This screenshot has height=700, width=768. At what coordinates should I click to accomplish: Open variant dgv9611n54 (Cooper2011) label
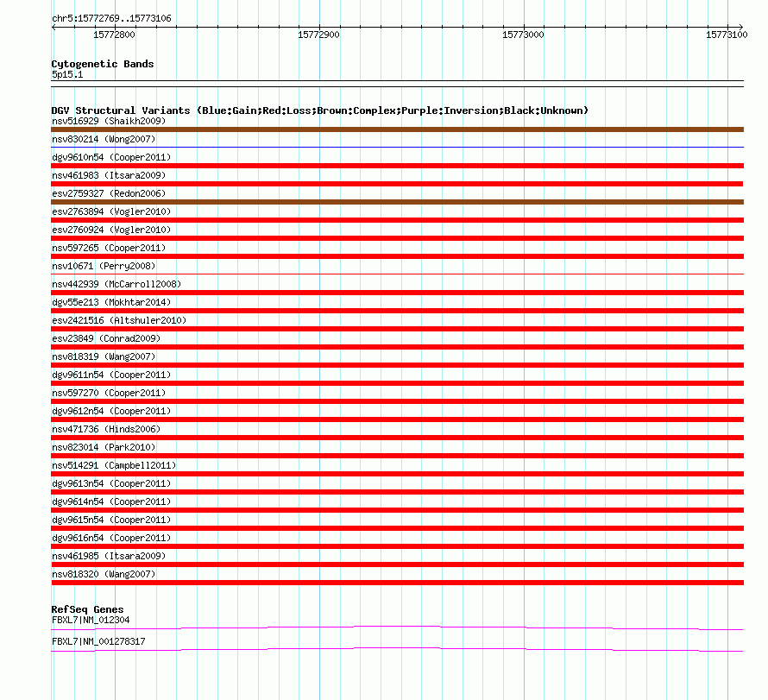(111, 375)
